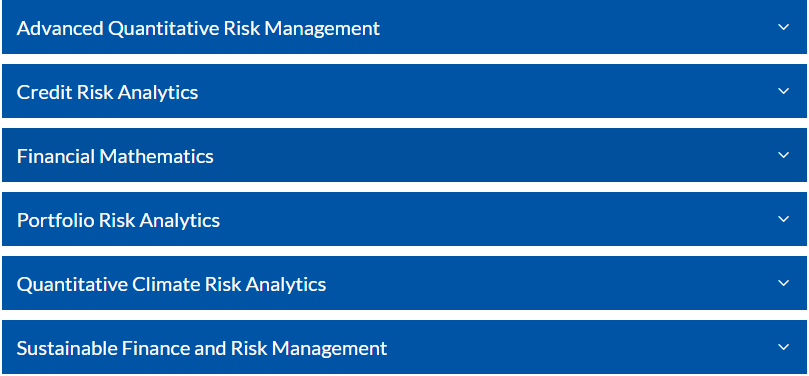Click Sustainable Finance and Risk Management panel bar
Screen dimensions: 809x376
click(x=404, y=347)
